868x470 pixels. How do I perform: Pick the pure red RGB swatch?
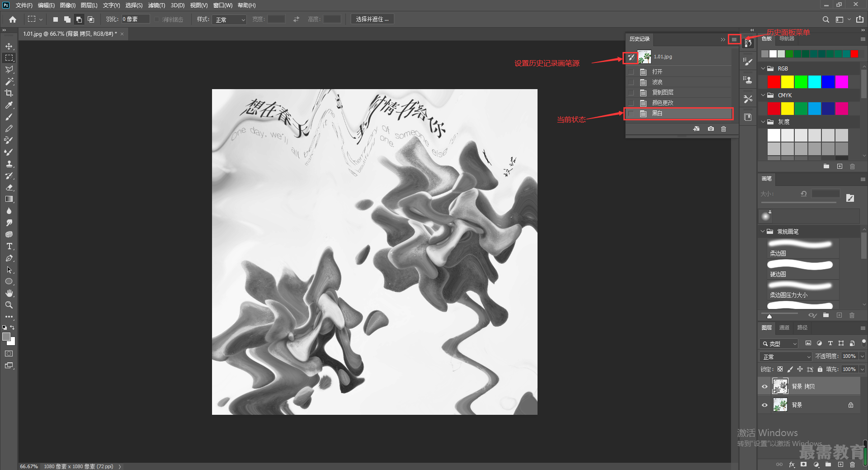[774, 82]
